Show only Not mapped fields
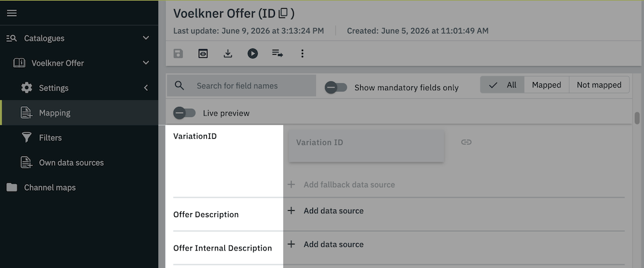The image size is (644, 268). pyautogui.click(x=599, y=85)
